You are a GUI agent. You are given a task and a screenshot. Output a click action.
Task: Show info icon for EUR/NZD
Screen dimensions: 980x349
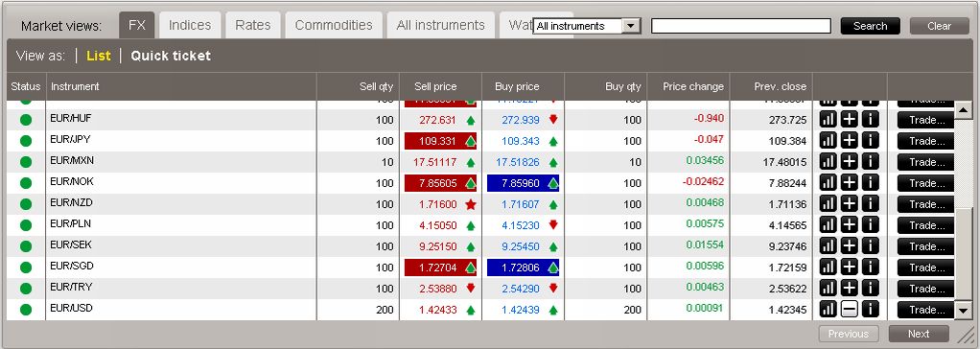[x=870, y=204]
